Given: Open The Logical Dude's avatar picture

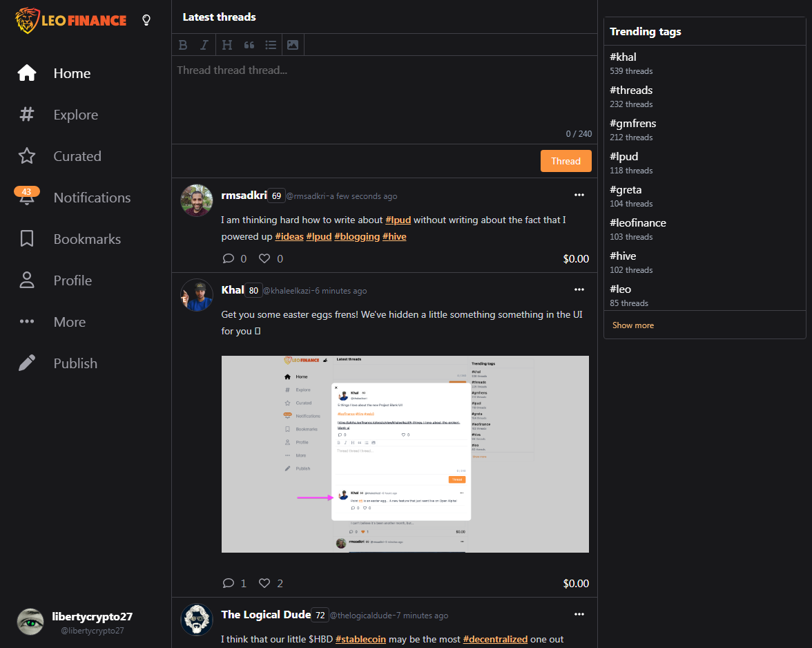Looking at the screenshot, I should point(197,620).
